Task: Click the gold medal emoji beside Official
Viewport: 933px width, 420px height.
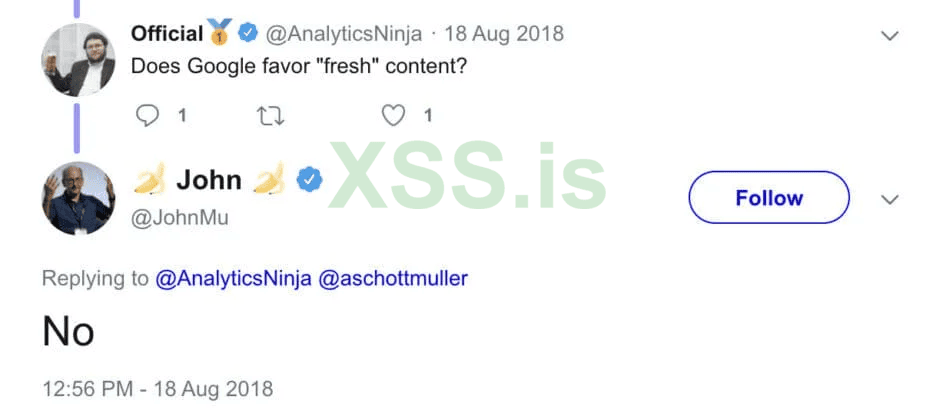Action: click(x=220, y=34)
